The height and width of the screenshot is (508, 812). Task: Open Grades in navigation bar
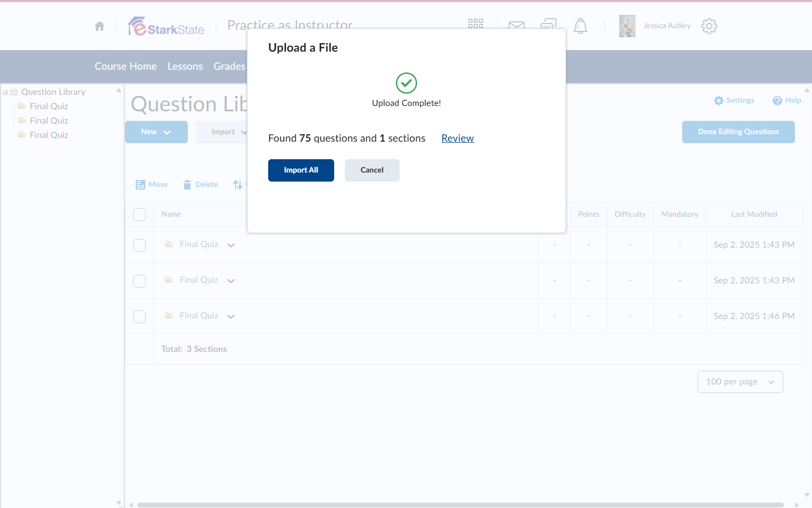[x=229, y=67]
